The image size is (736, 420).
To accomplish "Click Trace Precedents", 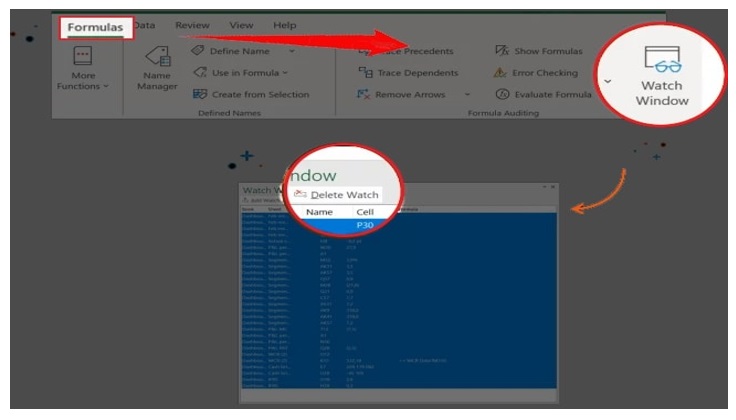I will 408,51.
